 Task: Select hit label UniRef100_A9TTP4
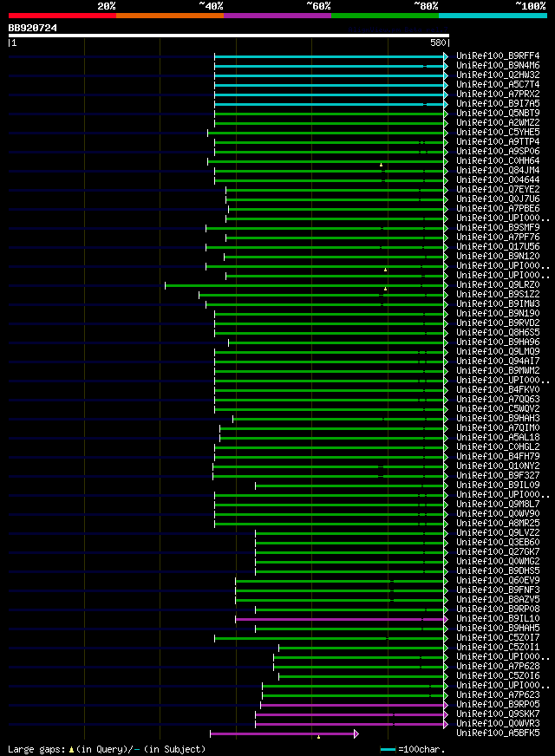(498, 142)
